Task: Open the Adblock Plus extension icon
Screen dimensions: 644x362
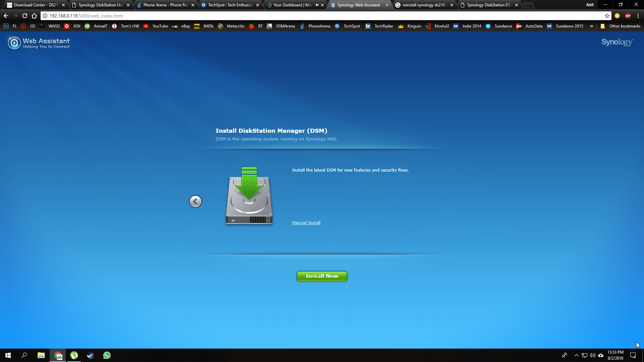Action: point(628,16)
